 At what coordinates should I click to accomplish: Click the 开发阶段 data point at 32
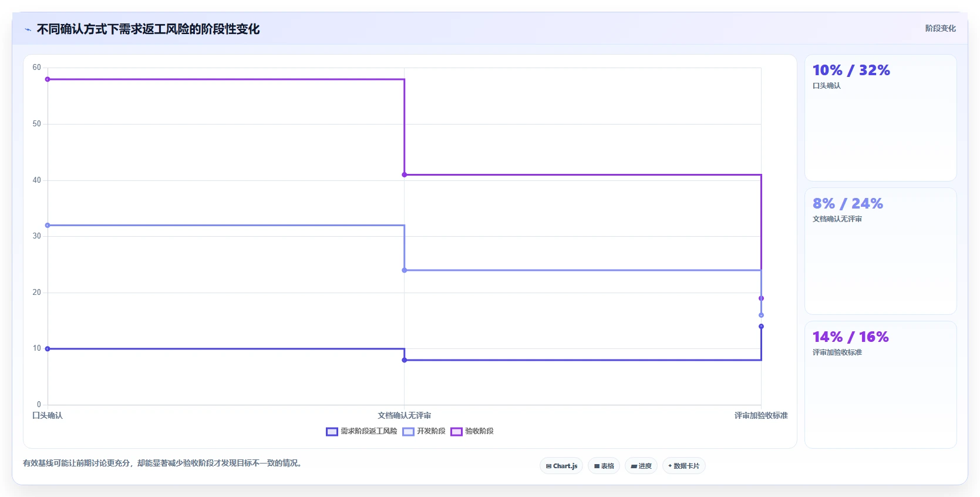point(48,225)
